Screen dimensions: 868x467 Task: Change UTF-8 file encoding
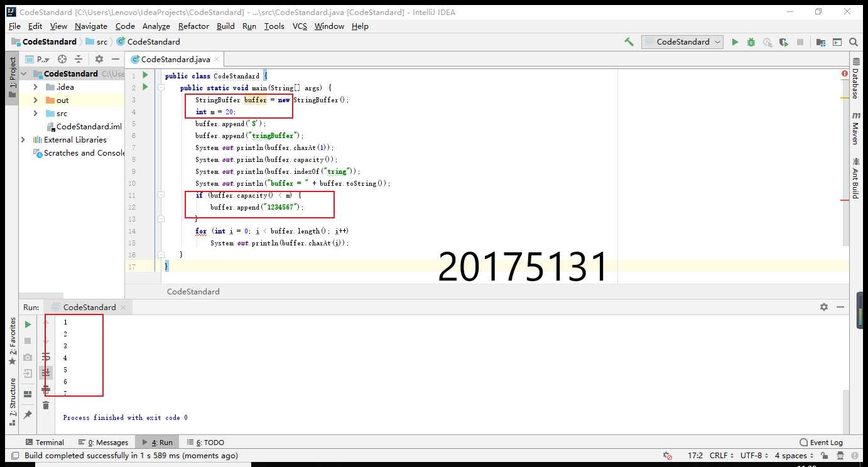tap(755, 456)
